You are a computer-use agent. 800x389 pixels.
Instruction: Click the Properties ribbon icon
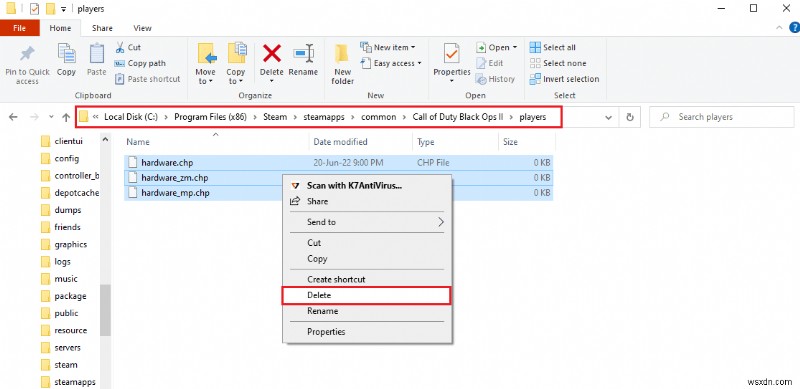point(452,53)
